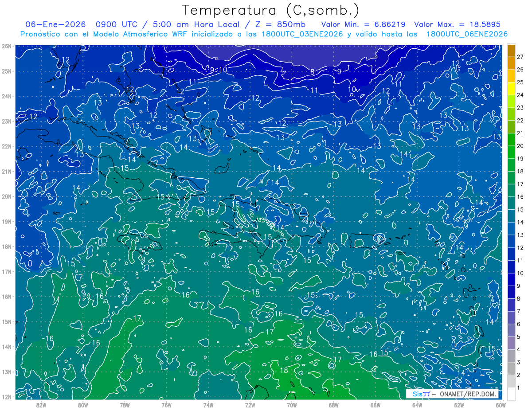
Task: Click longitude axis label '76W'
Action: tap(166, 405)
